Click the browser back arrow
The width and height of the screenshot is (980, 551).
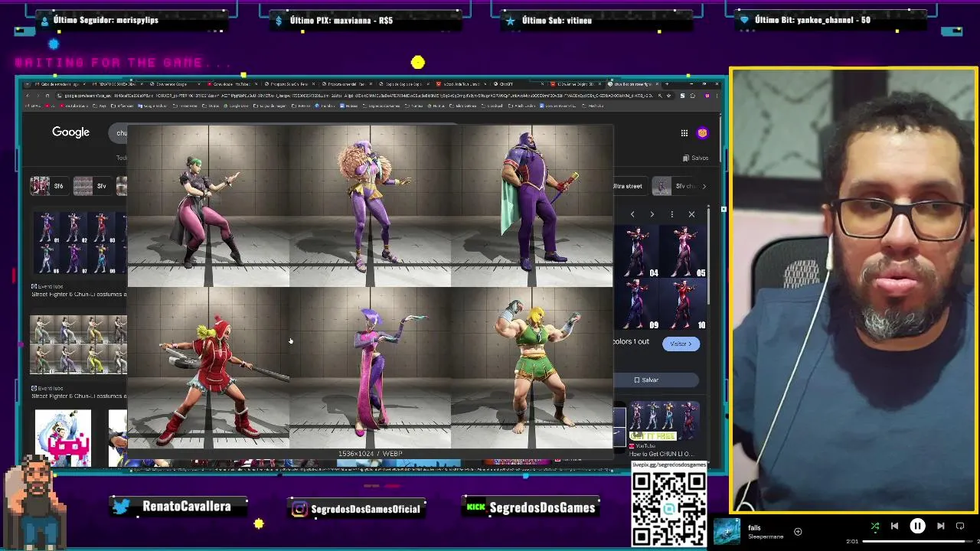[x=28, y=96]
